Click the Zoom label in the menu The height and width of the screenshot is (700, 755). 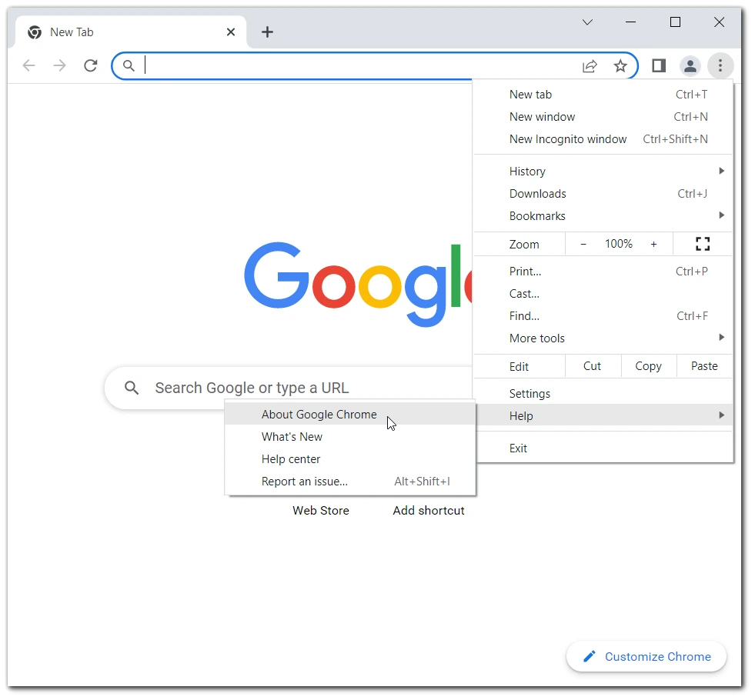524,245
